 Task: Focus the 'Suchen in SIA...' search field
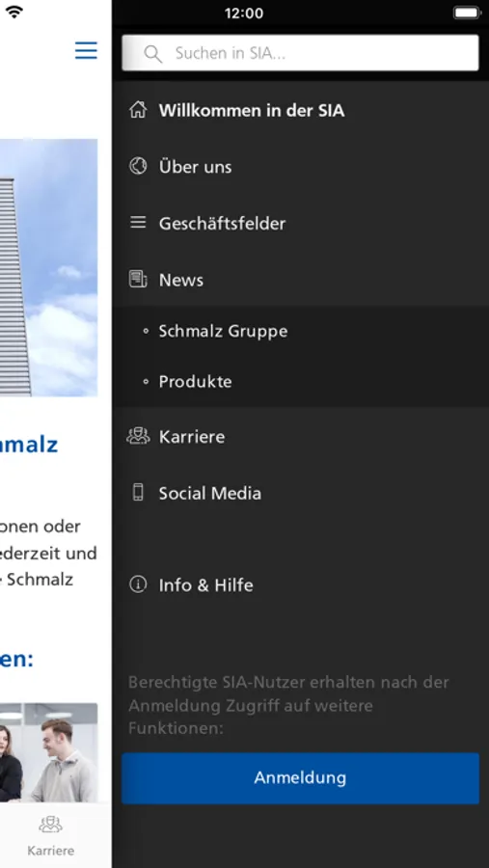pyautogui.click(x=300, y=53)
